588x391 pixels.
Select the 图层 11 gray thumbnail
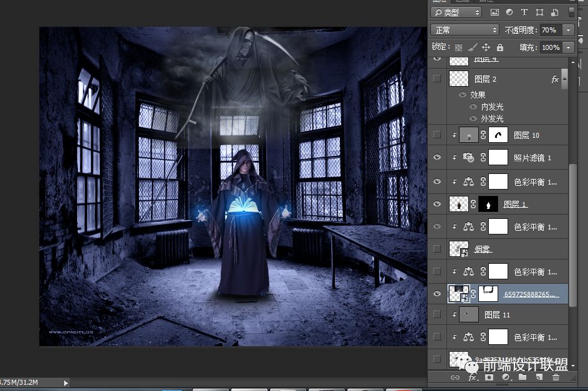click(x=469, y=314)
